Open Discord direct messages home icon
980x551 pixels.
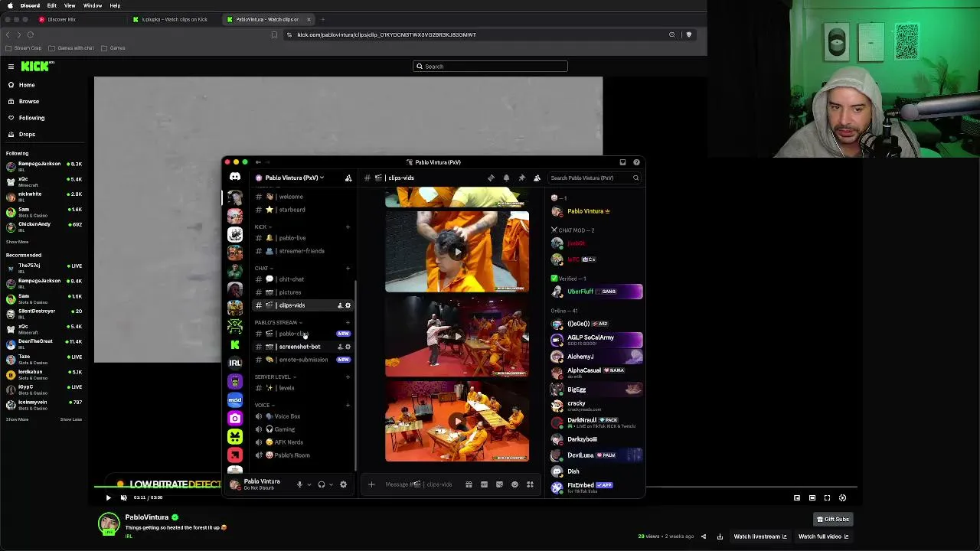(x=235, y=178)
